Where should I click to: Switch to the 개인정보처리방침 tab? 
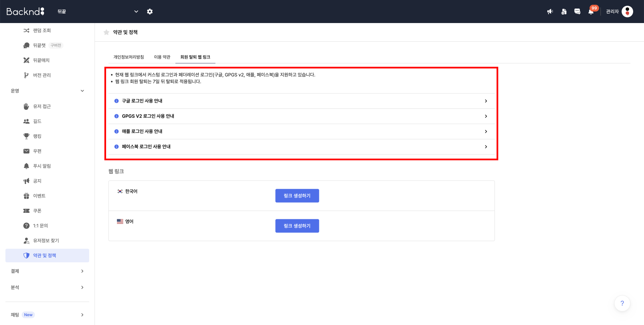point(128,57)
